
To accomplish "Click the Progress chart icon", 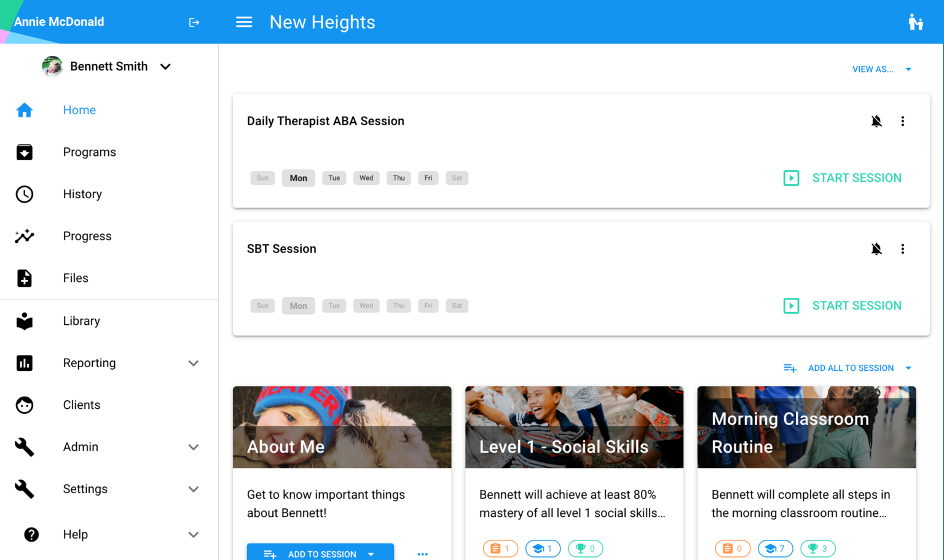I will point(25,236).
